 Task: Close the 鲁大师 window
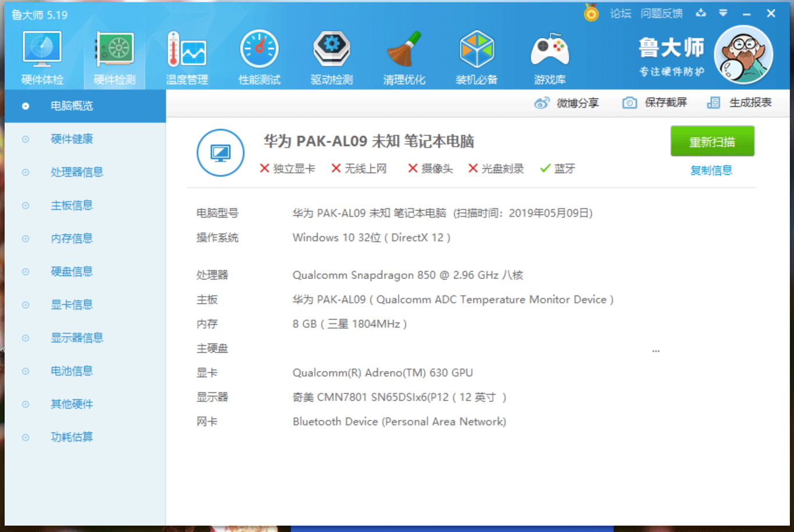(x=771, y=13)
